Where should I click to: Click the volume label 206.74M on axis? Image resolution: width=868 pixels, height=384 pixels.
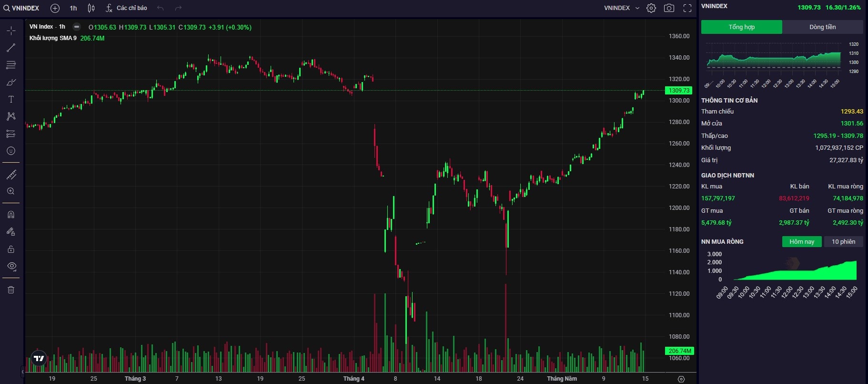(679, 351)
